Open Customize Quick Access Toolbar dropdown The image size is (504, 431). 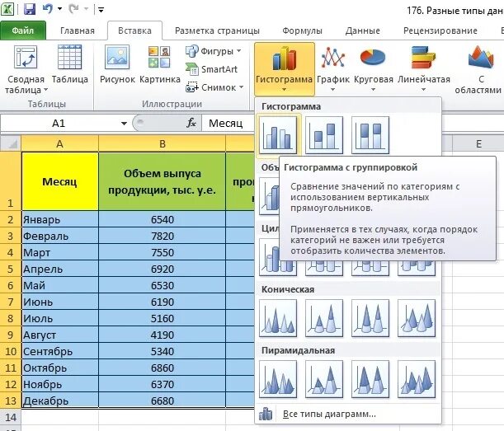tap(101, 10)
